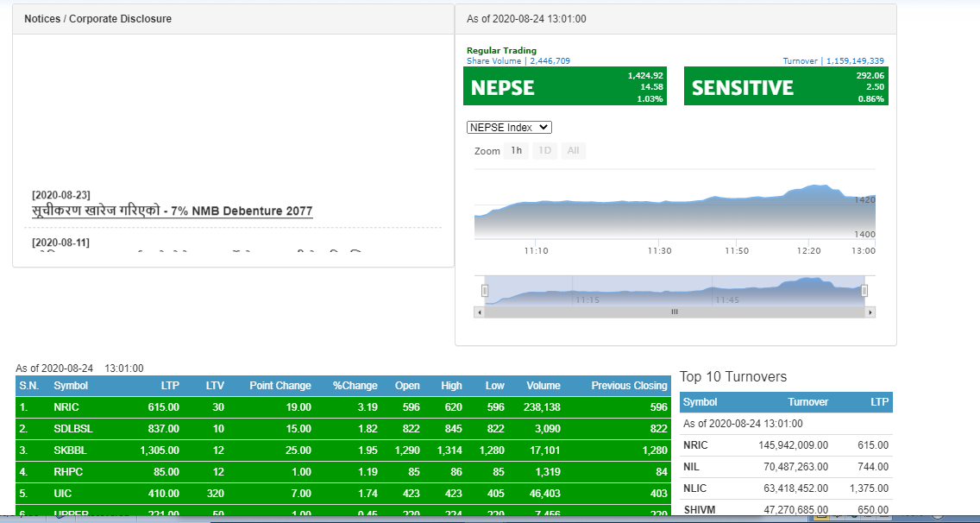Click the chart's horizontal scrollbar thumb
The height and width of the screenshot is (523, 980).
[675, 312]
